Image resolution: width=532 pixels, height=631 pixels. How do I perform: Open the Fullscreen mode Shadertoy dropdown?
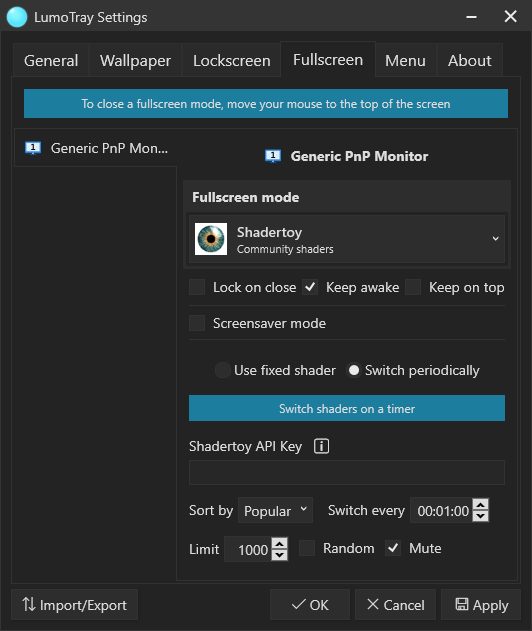point(347,239)
